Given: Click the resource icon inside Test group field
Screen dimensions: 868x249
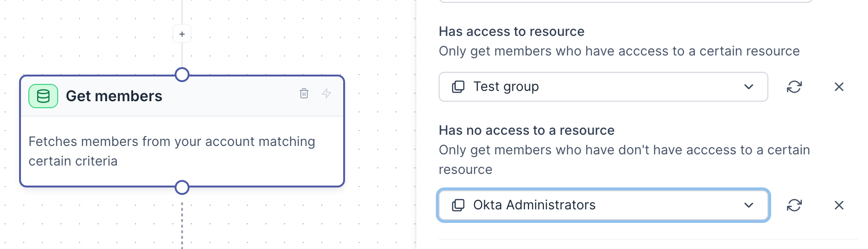Looking at the screenshot, I should (x=458, y=87).
